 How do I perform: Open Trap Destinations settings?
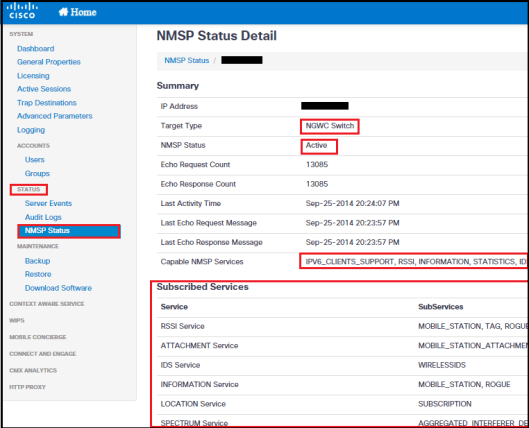[47, 103]
